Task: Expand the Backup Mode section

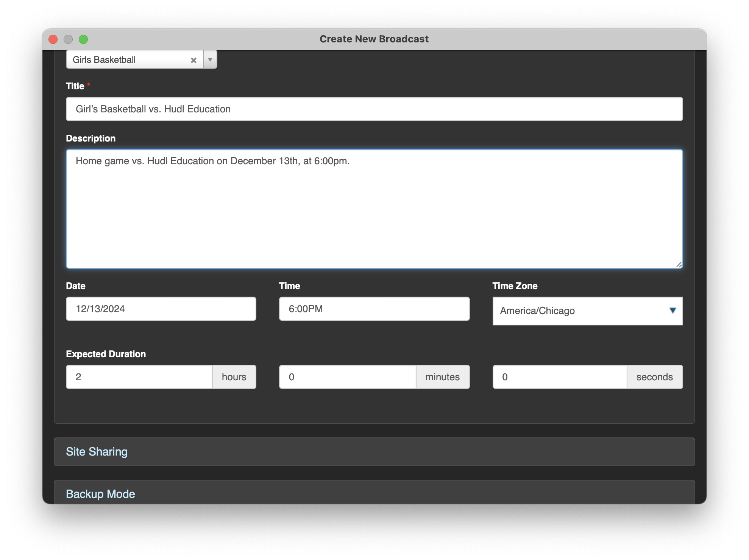Action: point(101,494)
